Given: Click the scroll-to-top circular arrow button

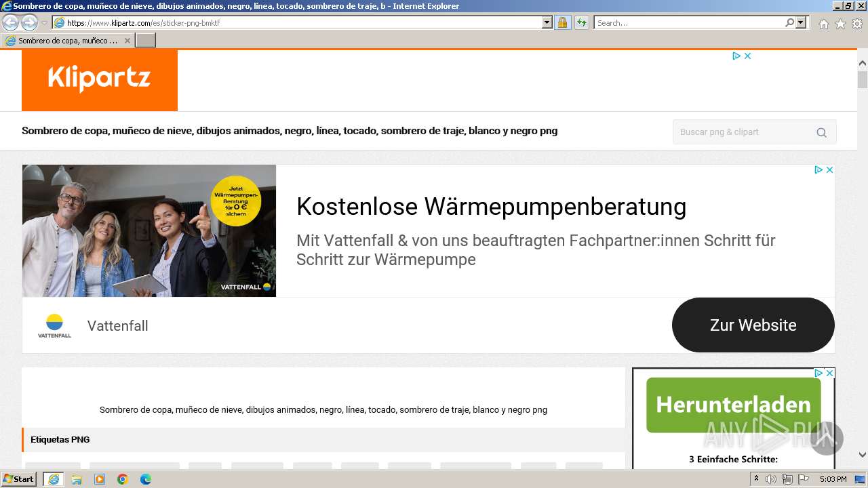Looking at the screenshot, I should click(x=827, y=438).
